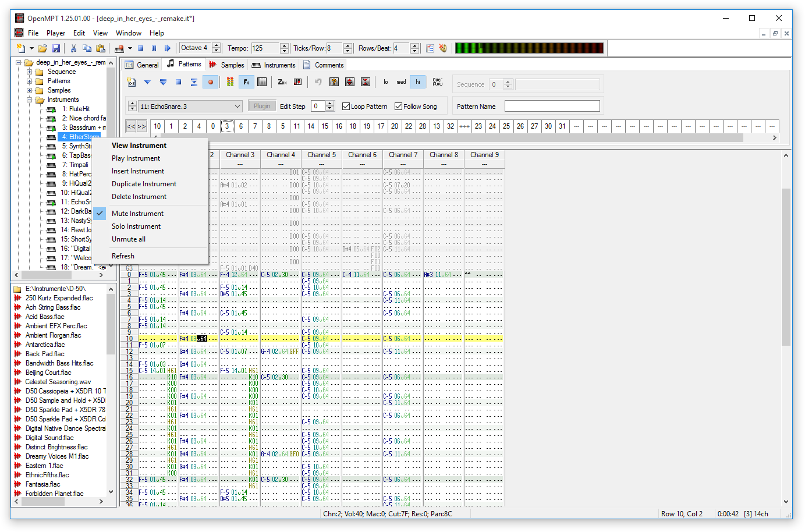Switch pattern detail to lo
Viewport: 805px width, 532px height.
point(386,82)
